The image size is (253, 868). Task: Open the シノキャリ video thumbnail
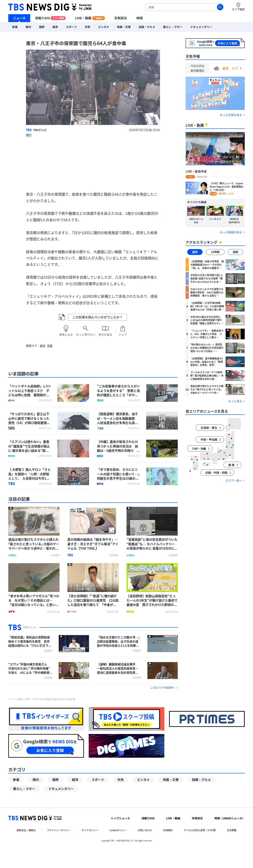(x=215, y=211)
